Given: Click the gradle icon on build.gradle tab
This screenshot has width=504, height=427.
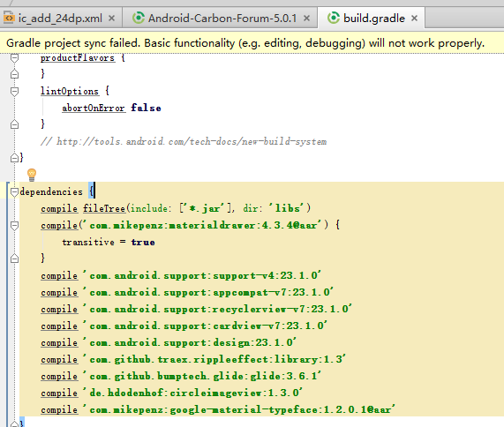Looking at the screenshot, I should pyautogui.click(x=334, y=18).
